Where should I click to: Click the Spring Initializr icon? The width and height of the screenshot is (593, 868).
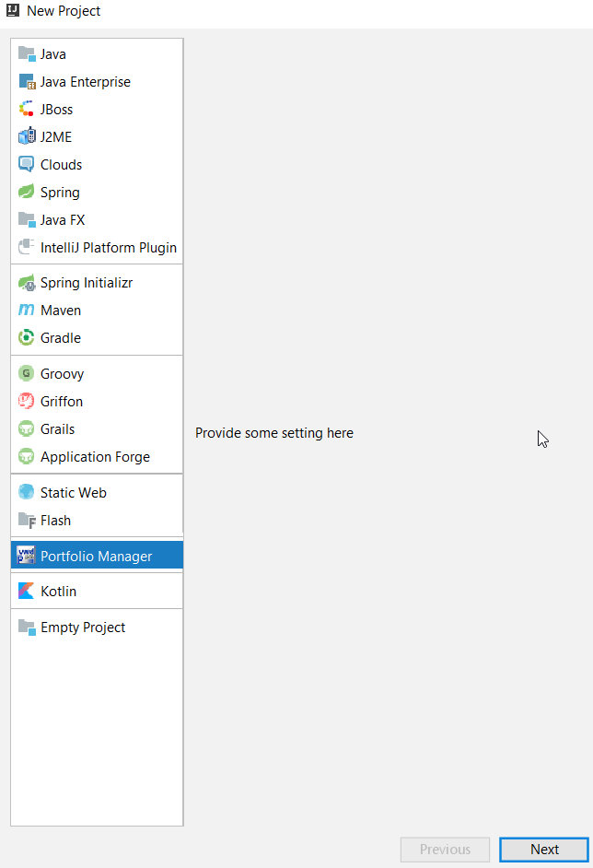tap(27, 283)
